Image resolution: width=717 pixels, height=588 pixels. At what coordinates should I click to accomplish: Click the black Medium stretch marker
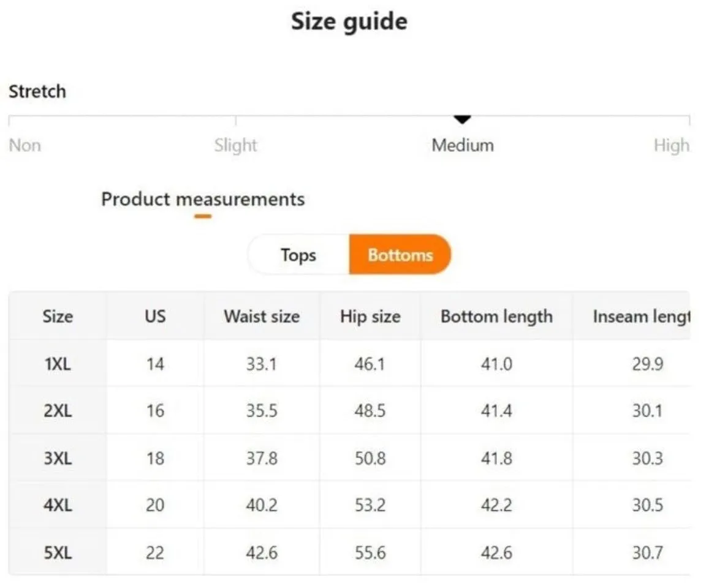coord(462,119)
